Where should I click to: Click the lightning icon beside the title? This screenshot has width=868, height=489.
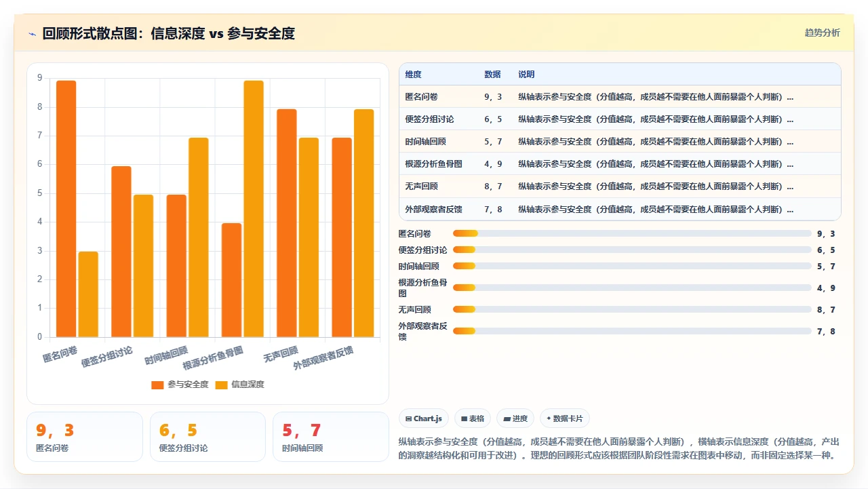point(32,34)
